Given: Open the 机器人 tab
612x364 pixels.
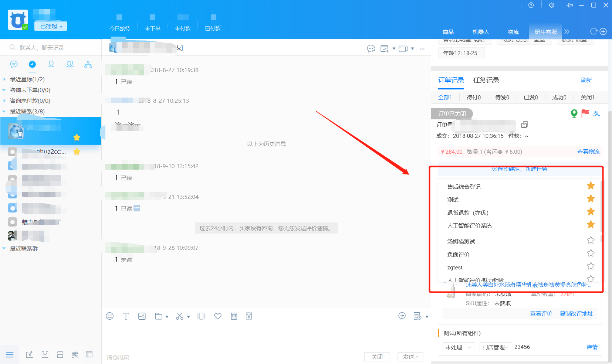Looking at the screenshot, I should pyautogui.click(x=480, y=32).
